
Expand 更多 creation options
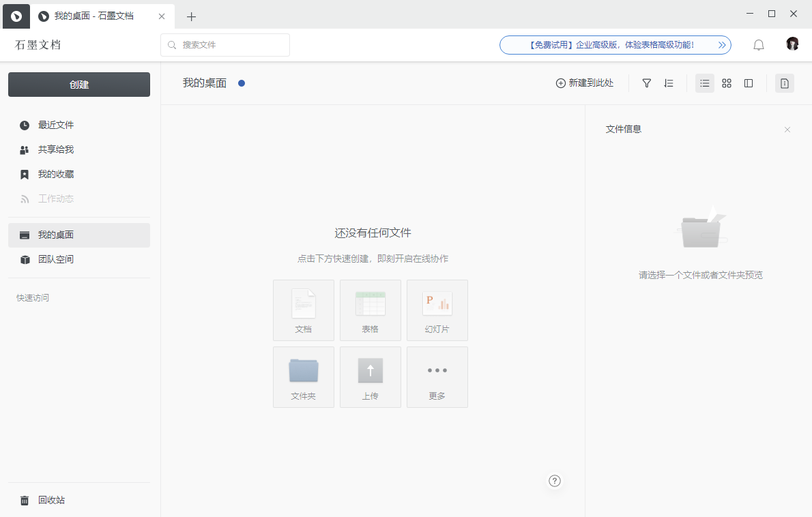coord(437,376)
